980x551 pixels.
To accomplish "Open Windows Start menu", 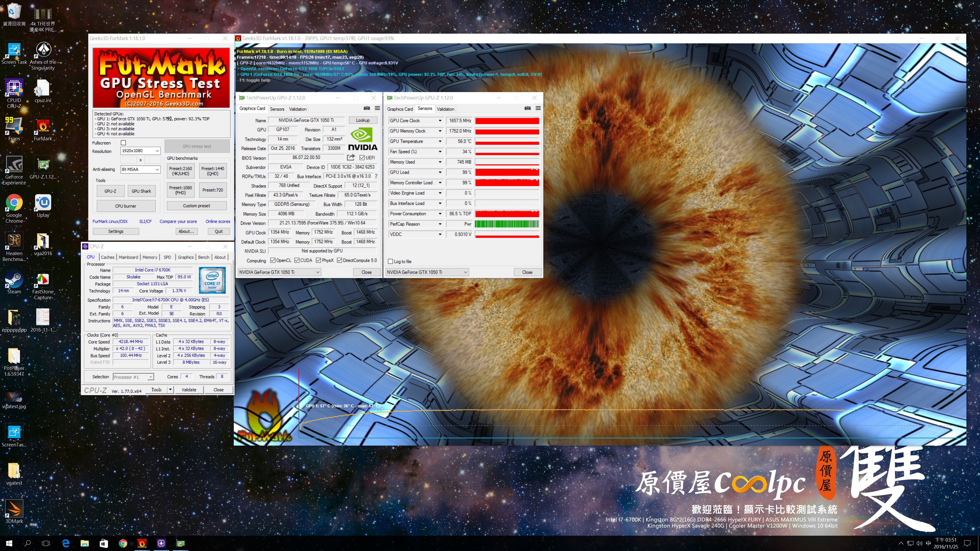I will pyautogui.click(x=9, y=543).
